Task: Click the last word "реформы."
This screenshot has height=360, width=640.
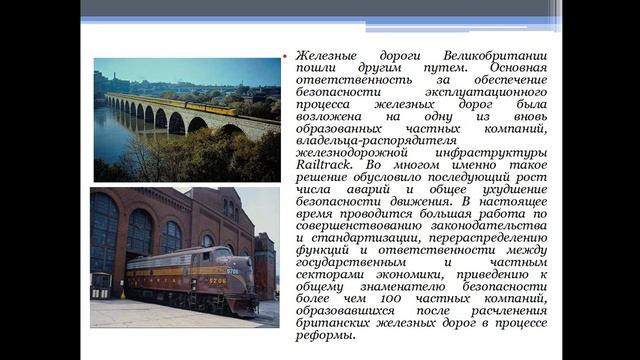Action: 326,336
